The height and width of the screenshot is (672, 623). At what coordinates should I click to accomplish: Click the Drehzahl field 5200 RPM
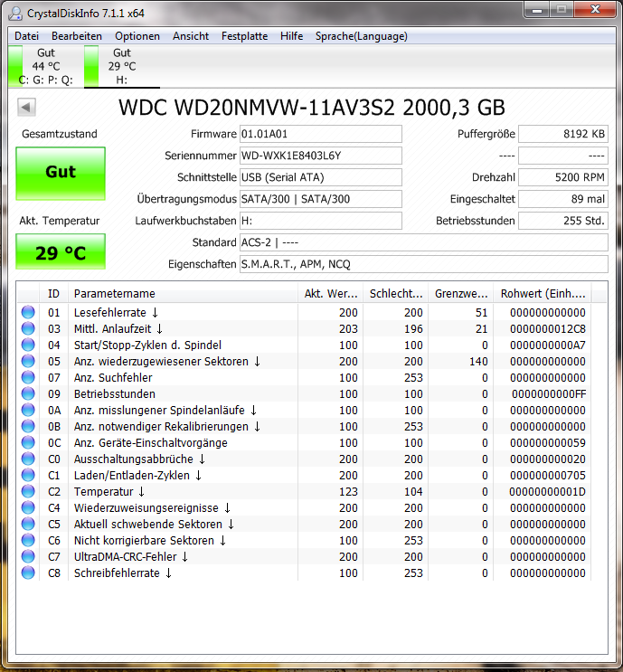point(563,177)
